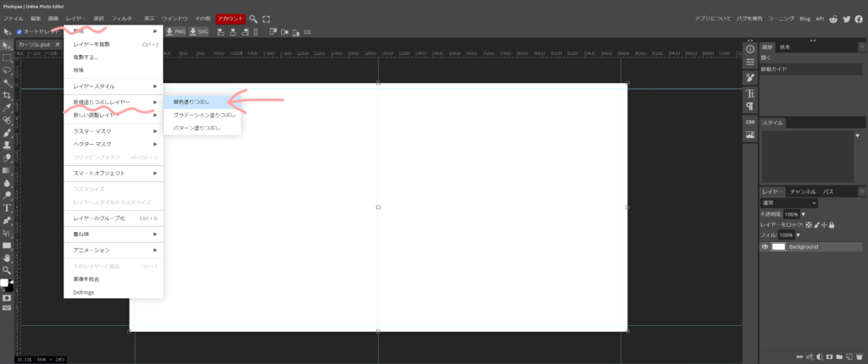This screenshot has height=364, width=868.
Task: Open the Twitter link icon
Action: coord(846,18)
